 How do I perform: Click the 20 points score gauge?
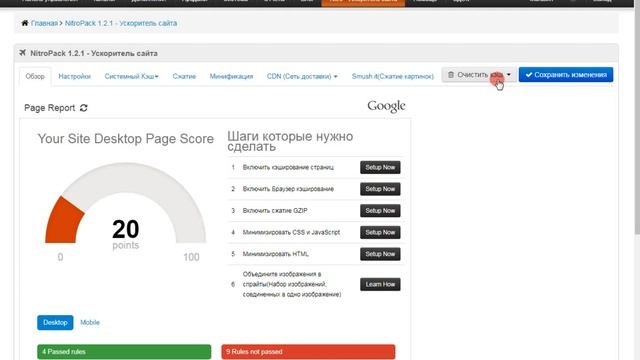[125, 203]
